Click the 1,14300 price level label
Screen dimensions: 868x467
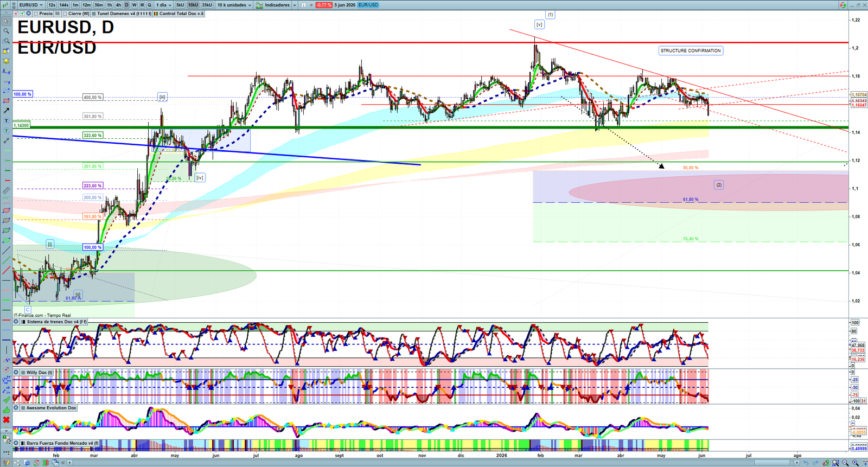coord(21,125)
